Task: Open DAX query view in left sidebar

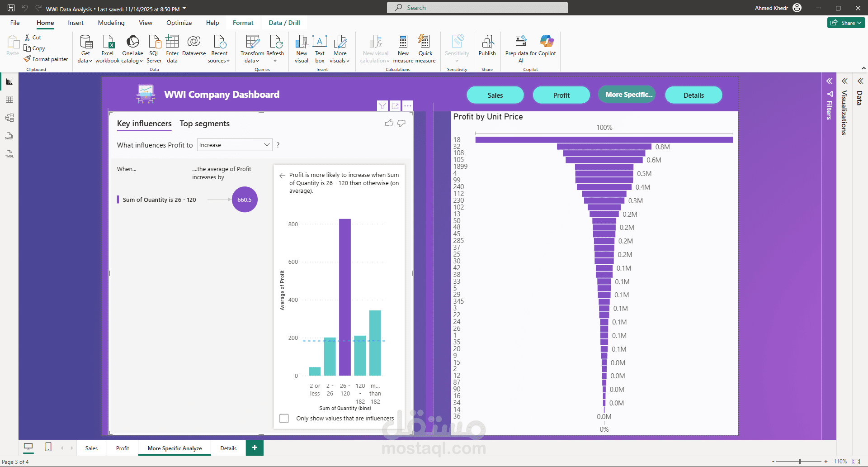Action: pos(9,136)
